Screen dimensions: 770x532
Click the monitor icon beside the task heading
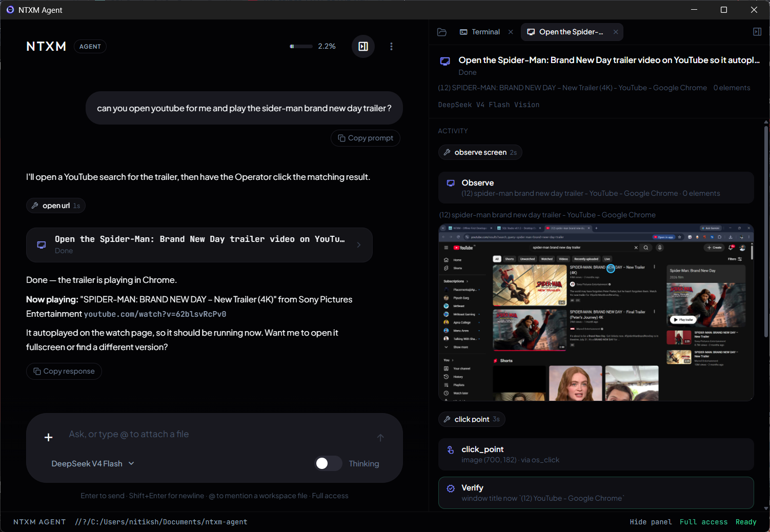click(445, 61)
